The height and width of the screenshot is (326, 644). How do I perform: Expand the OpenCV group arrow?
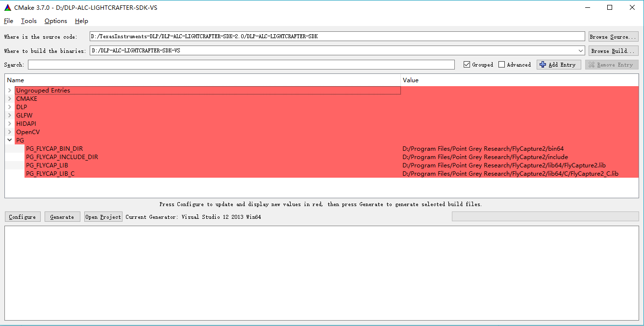10,132
